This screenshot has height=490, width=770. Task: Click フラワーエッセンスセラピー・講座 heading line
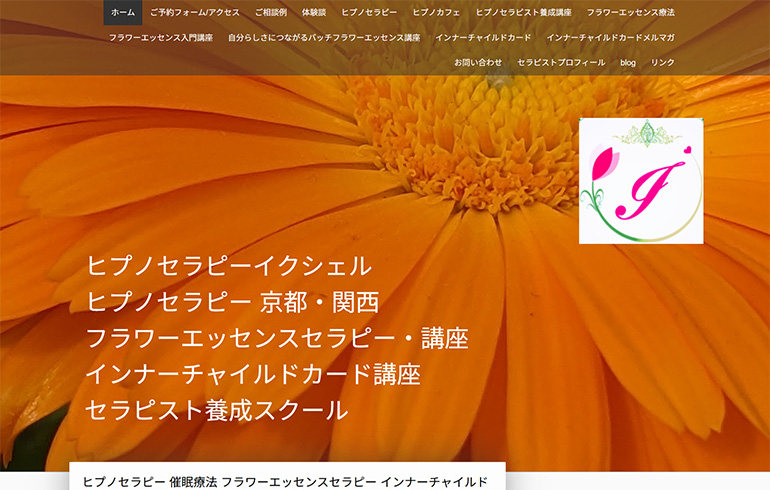[277, 338]
